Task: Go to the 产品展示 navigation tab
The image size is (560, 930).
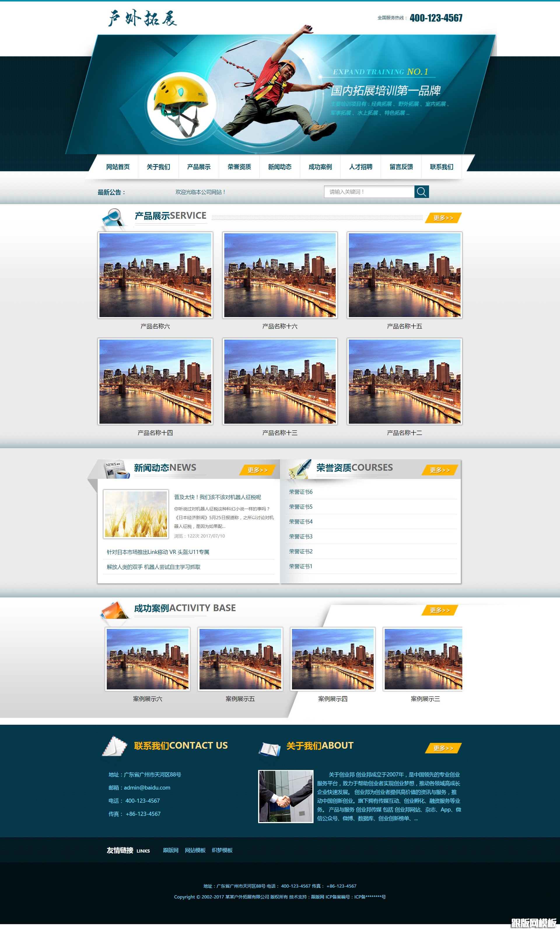Action: tap(199, 167)
